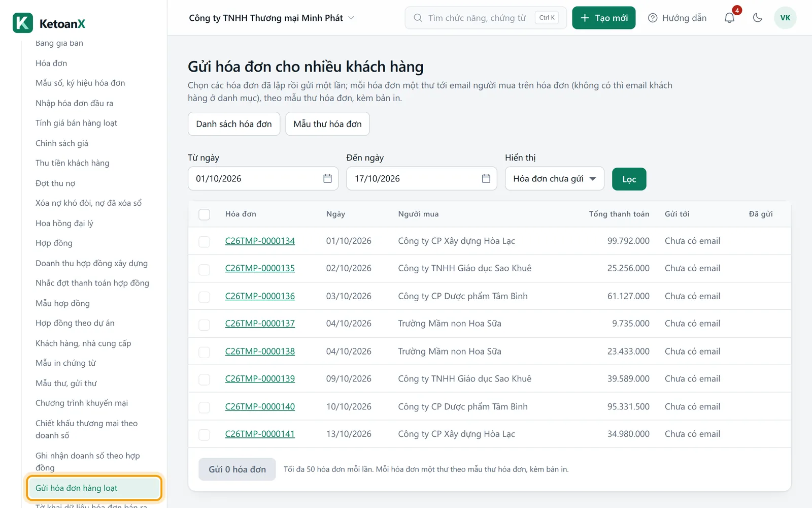Open calendar picker for Đến ngày
Image resolution: width=812 pixels, height=508 pixels.
coord(486,178)
